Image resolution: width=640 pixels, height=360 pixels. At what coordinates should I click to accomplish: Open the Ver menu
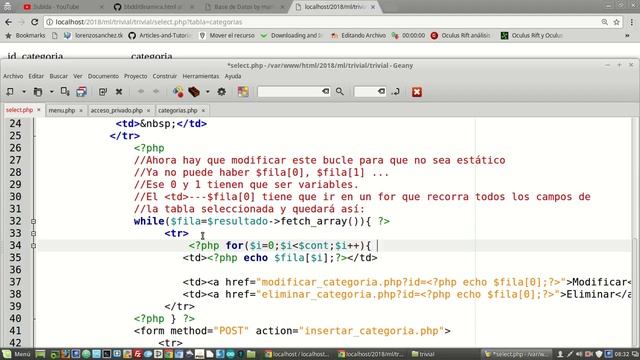click(x=78, y=76)
